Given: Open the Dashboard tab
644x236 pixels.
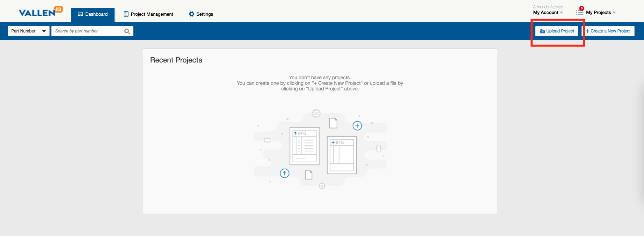Looking at the screenshot, I should (93, 14).
